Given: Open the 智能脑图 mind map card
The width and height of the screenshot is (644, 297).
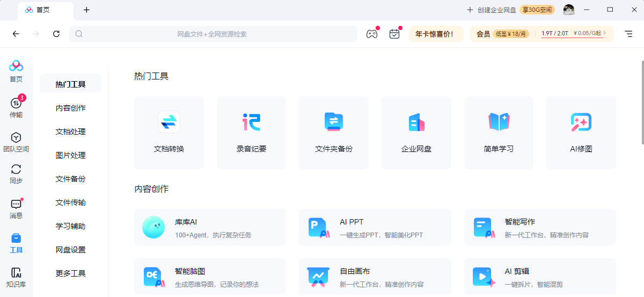Looking at the screenshot, I should click(x=210, y=277).
